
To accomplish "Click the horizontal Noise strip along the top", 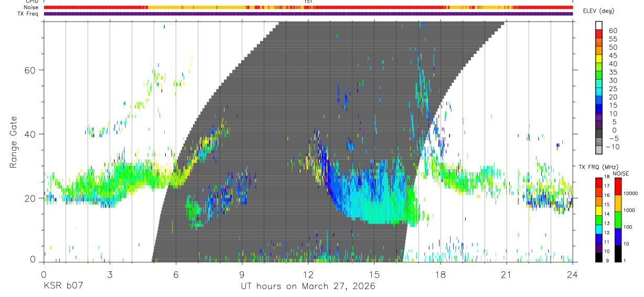I will (x=308, y=7).
